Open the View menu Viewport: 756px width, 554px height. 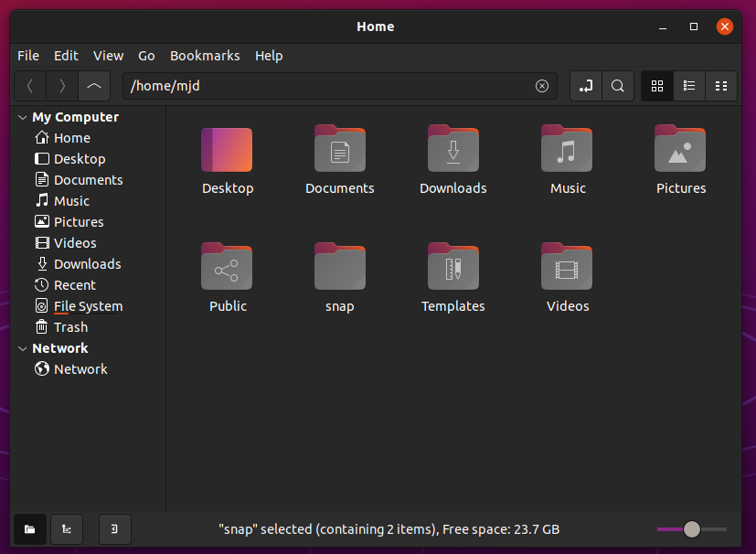tap(109, 56)
